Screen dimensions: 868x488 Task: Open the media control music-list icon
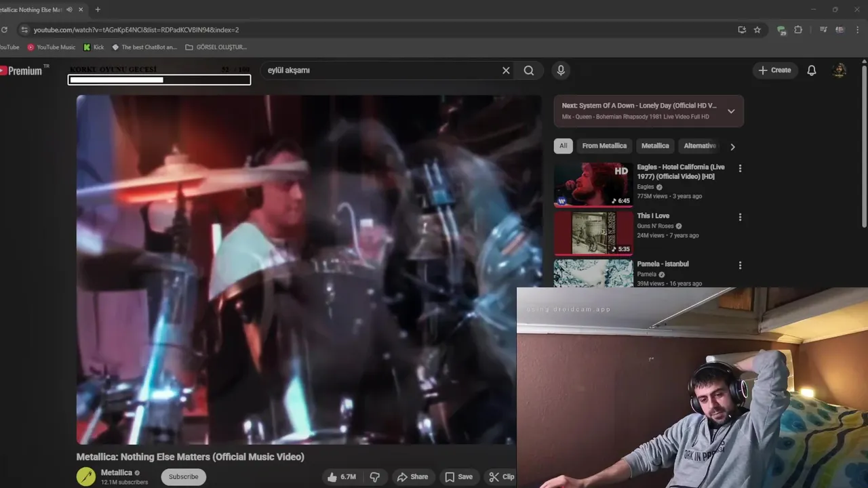tap(823, 30)
